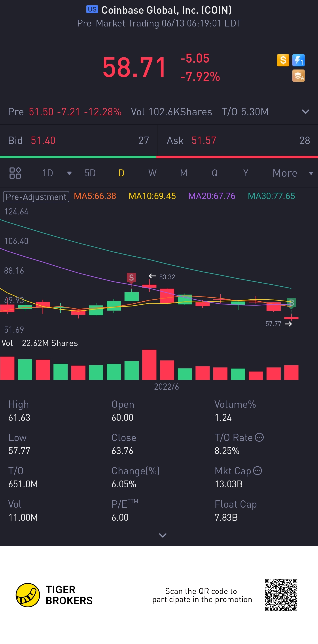Image resolution: width=318 pixels, height=644 pixels.
Task: Tap the MA20:67.76 indicator label
Action: pyautogui.click(x=212, y=196)
